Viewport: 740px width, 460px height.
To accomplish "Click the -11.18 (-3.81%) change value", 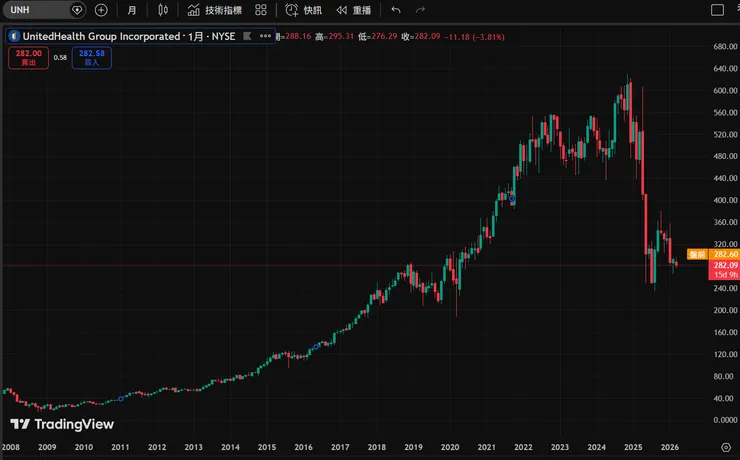I will click(474, 37).
